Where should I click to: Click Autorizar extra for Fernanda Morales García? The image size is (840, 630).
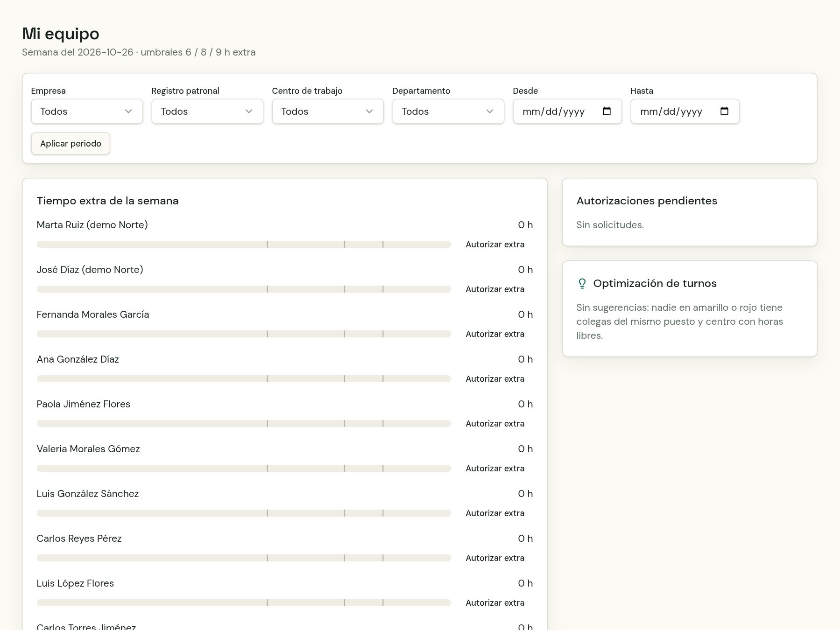(495, 334)
